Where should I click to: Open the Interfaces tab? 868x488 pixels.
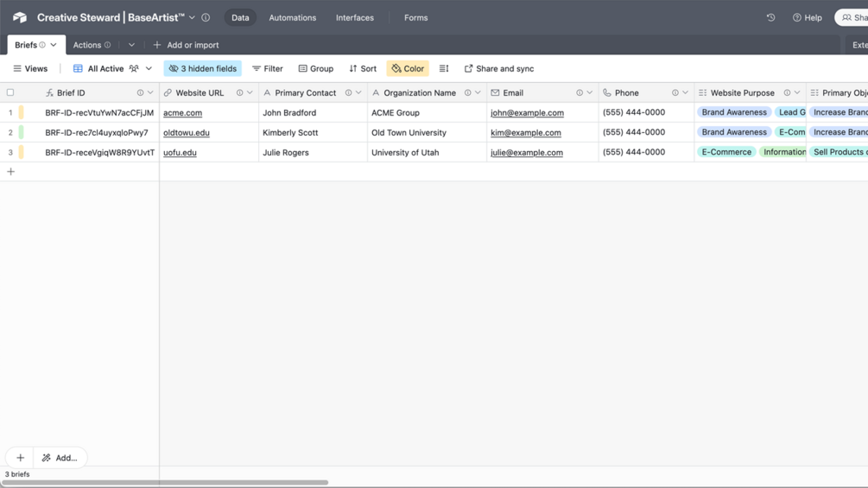(355, 17)
